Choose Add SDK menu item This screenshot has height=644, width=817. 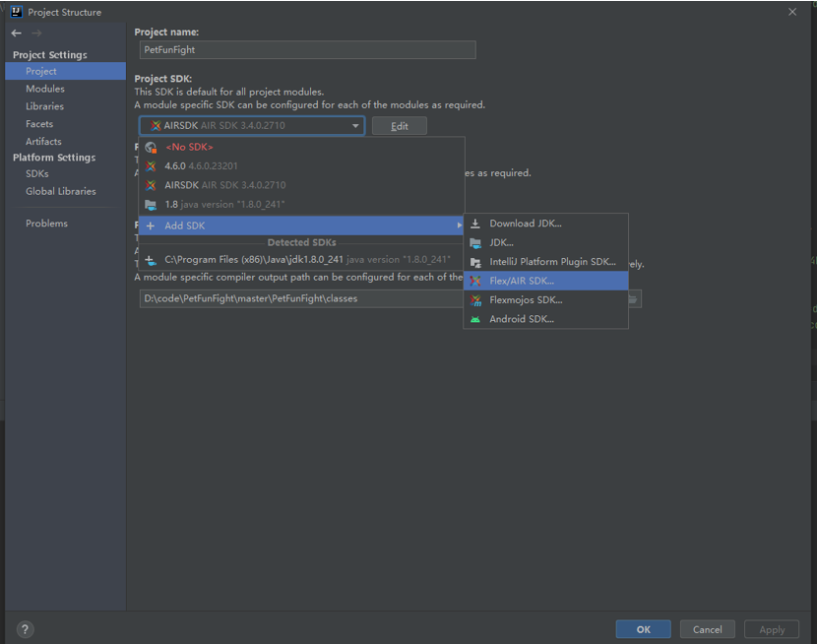[x=301, y=225]
